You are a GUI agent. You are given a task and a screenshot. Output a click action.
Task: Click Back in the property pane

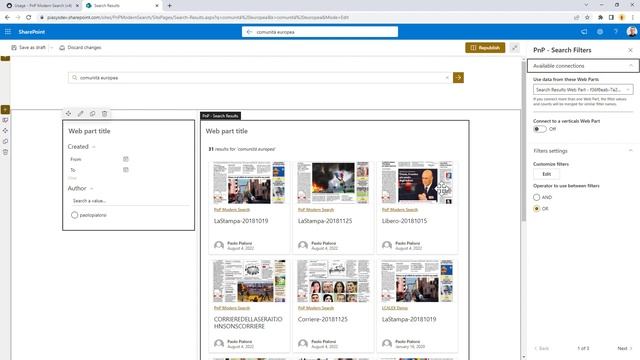click(542, 348)
